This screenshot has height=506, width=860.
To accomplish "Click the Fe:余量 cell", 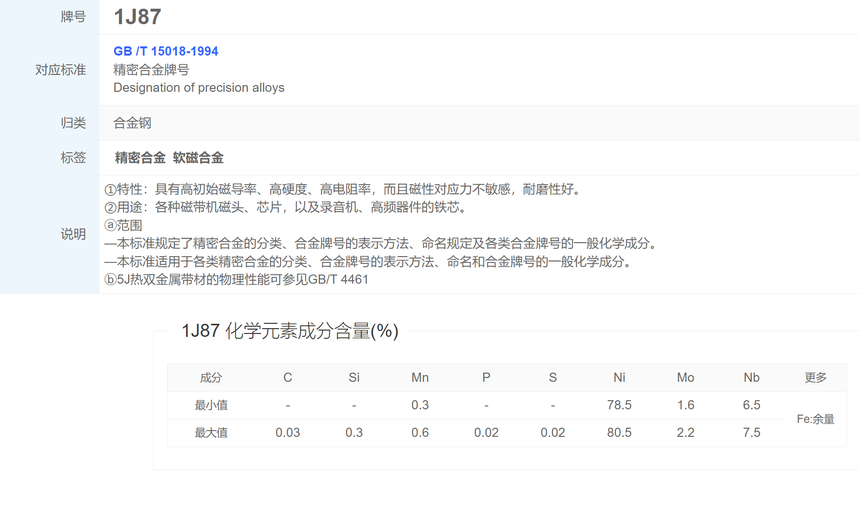I will [816, 419].
